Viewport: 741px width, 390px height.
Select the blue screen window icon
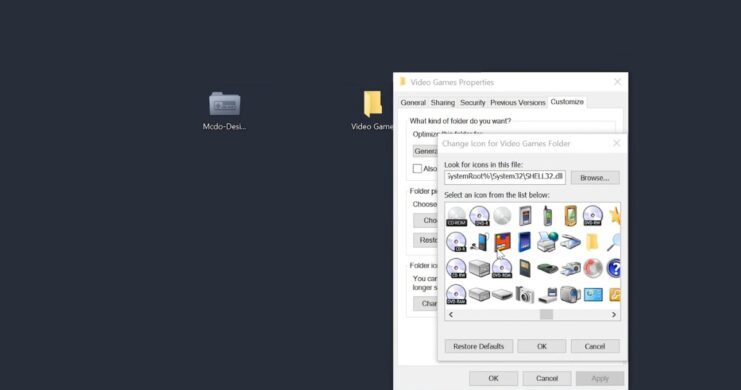click(x=593, y=295)
